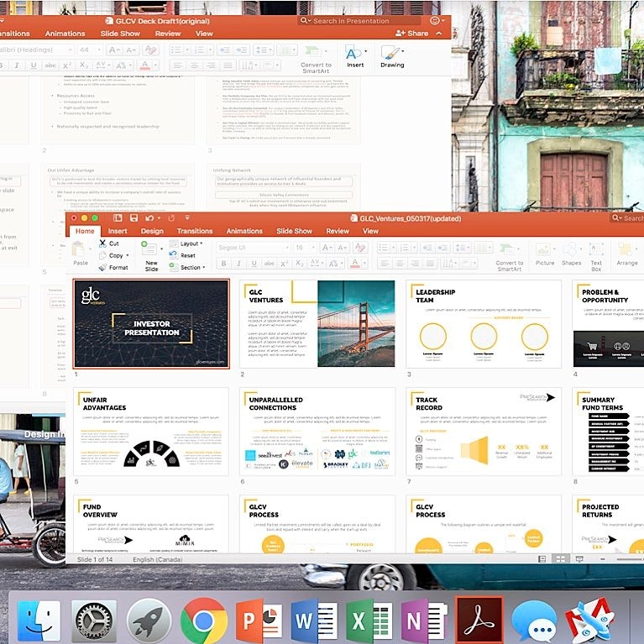Click the Drawing brush icon in GLCV Deck window
The width and height of the screenshot is (644, 644).
click(x=390, y=53)
